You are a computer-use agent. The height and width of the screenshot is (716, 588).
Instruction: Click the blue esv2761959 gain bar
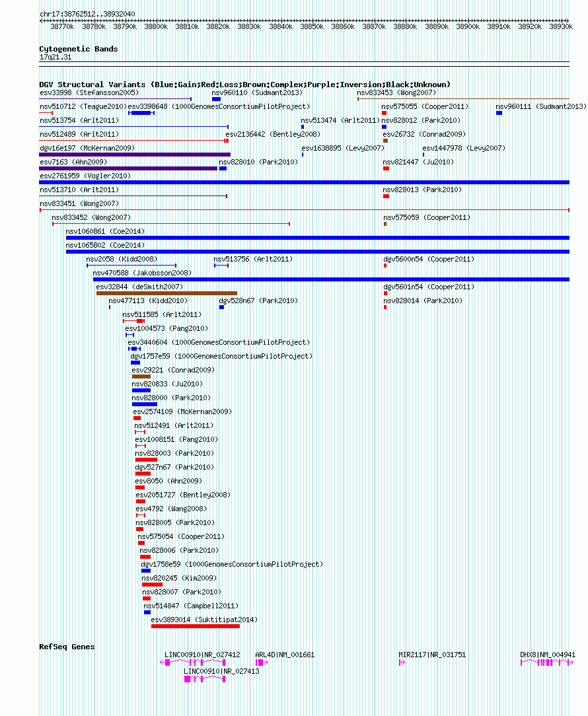[305, 182]
